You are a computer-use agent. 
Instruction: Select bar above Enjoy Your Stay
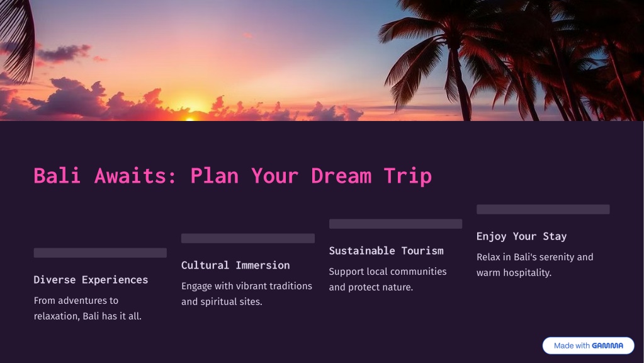click(x=543, y=209)
